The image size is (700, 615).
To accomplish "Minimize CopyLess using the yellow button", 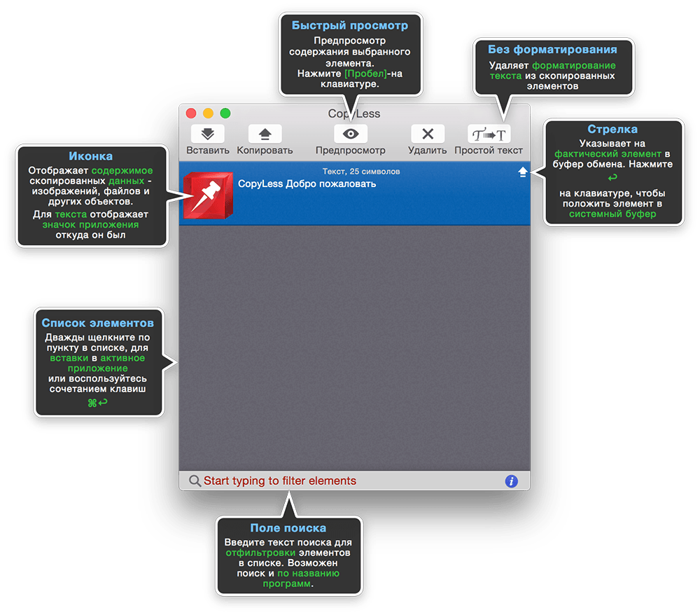I will point(208,113).
